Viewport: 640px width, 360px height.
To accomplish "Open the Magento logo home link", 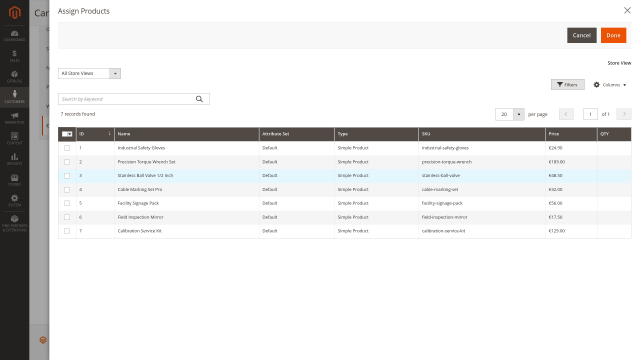I will (15, 13).
